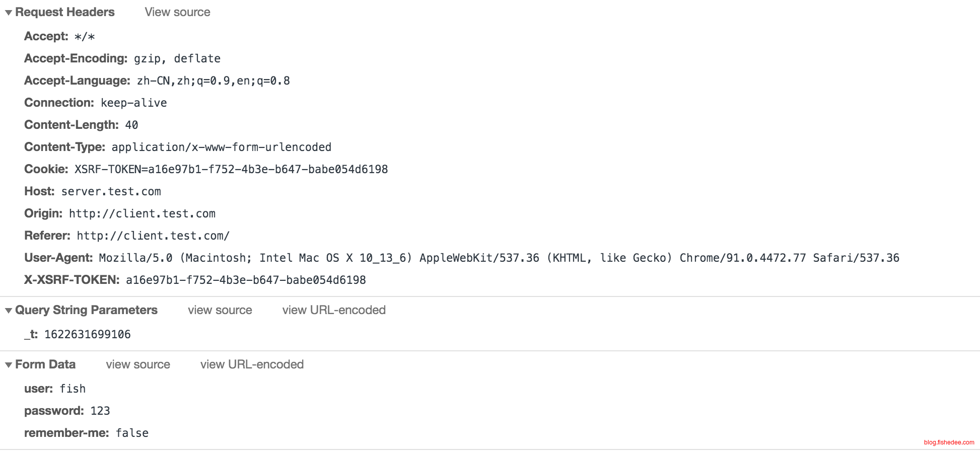The width and height of the screenshot is (980, 451).
Task: Collapse the Form Data section
Action: (x=9, y=365)
